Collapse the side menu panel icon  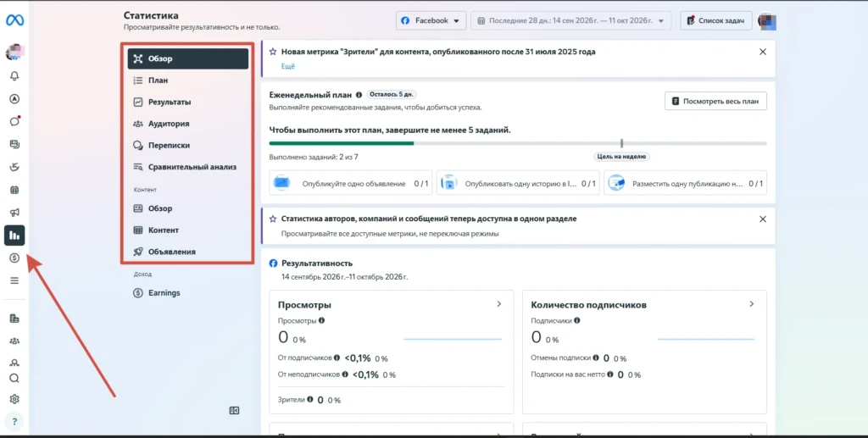point(234,410)
